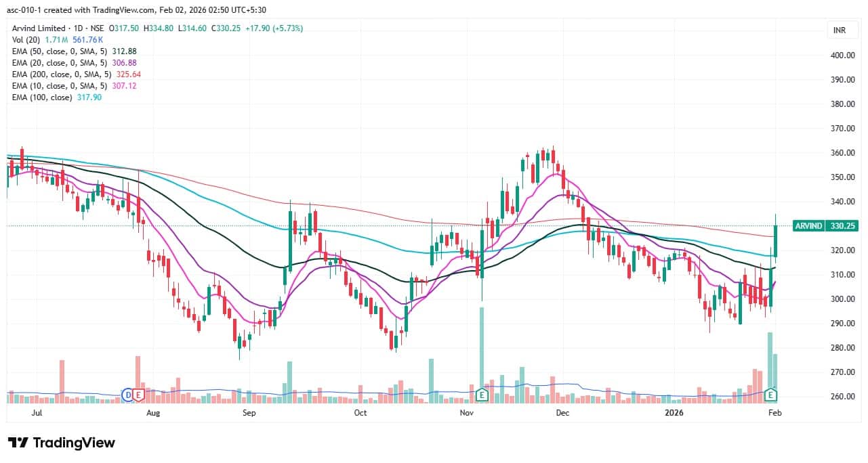Select the Arvind Limited symbol title

pyautogui.click(x=39, y=28)
